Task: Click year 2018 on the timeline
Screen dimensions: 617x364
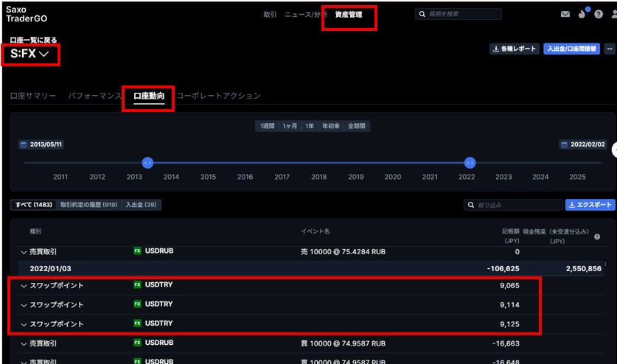Action: click(x=318, y=177)
